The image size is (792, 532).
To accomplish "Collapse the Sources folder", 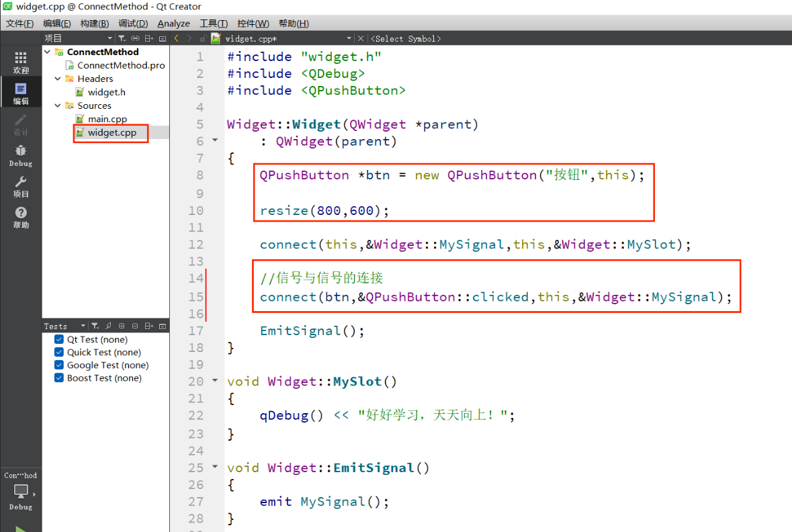I will pos(58,105).
